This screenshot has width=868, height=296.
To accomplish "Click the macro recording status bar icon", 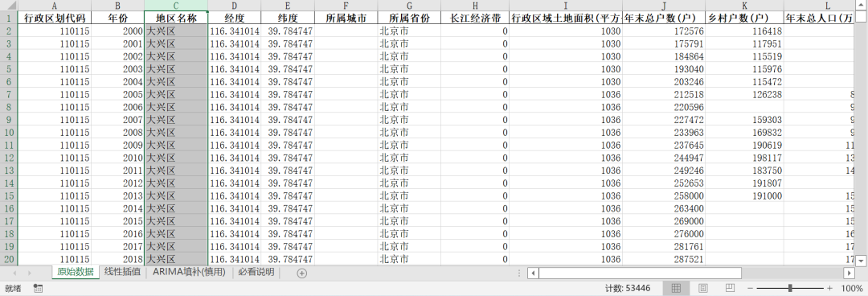I will click(x=39, y=288).
